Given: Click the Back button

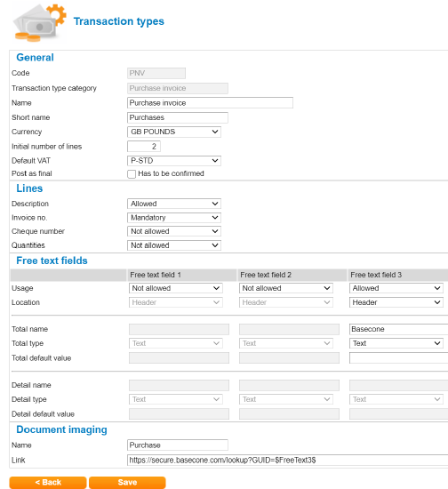Looking at the screenshot, I should [x=48, y=483].
